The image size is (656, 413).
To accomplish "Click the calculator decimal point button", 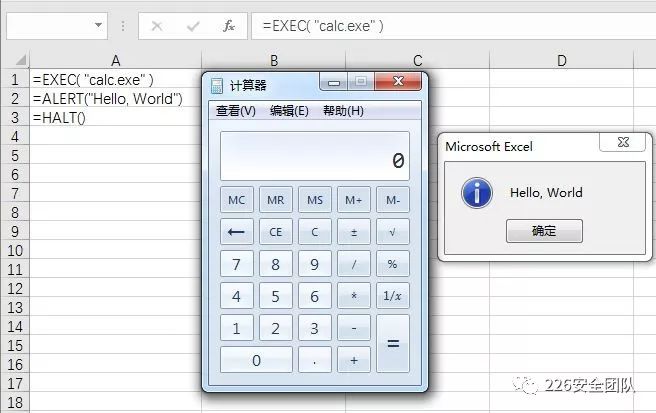I will [315, 360].
